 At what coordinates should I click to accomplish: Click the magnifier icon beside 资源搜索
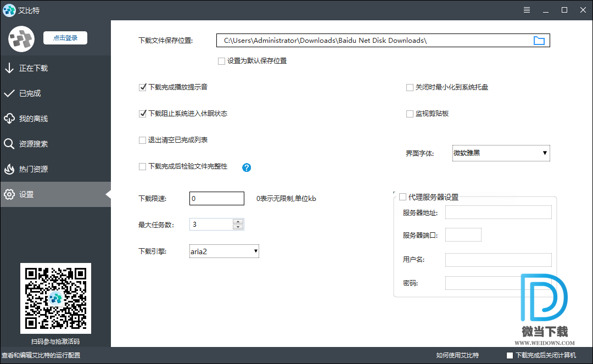[9, 144]
